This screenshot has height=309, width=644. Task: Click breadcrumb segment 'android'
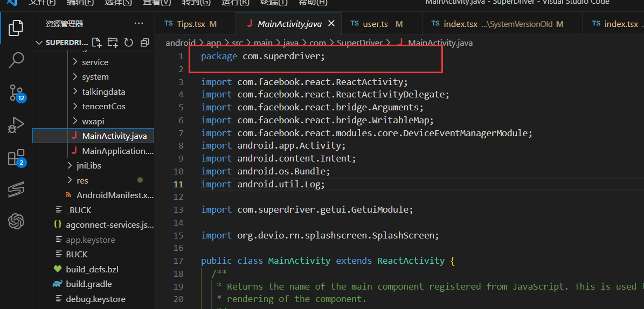[181, 43]
